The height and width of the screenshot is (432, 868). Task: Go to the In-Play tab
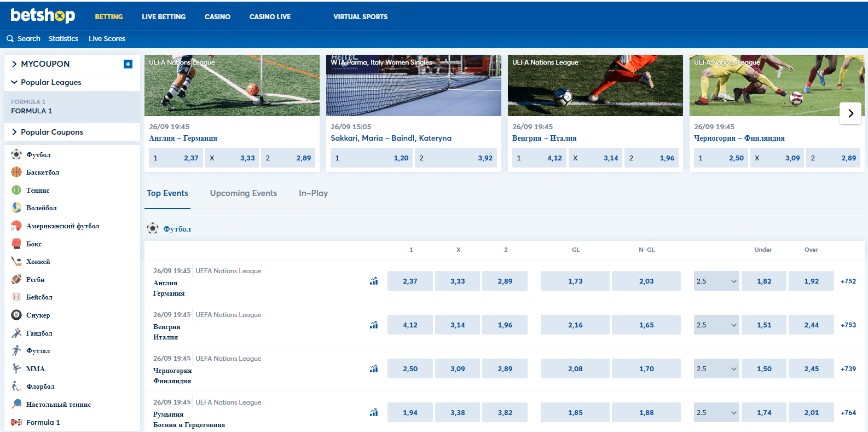(x=313, y=193)
